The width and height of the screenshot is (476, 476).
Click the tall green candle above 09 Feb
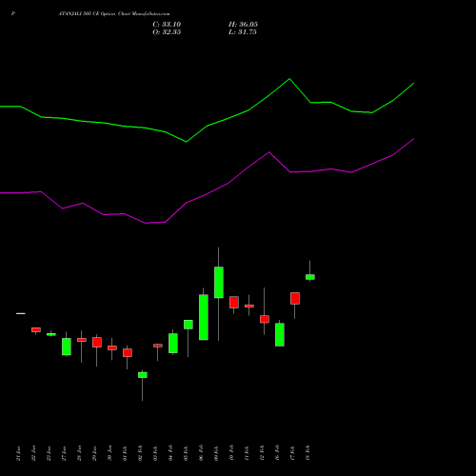[219, 283]
